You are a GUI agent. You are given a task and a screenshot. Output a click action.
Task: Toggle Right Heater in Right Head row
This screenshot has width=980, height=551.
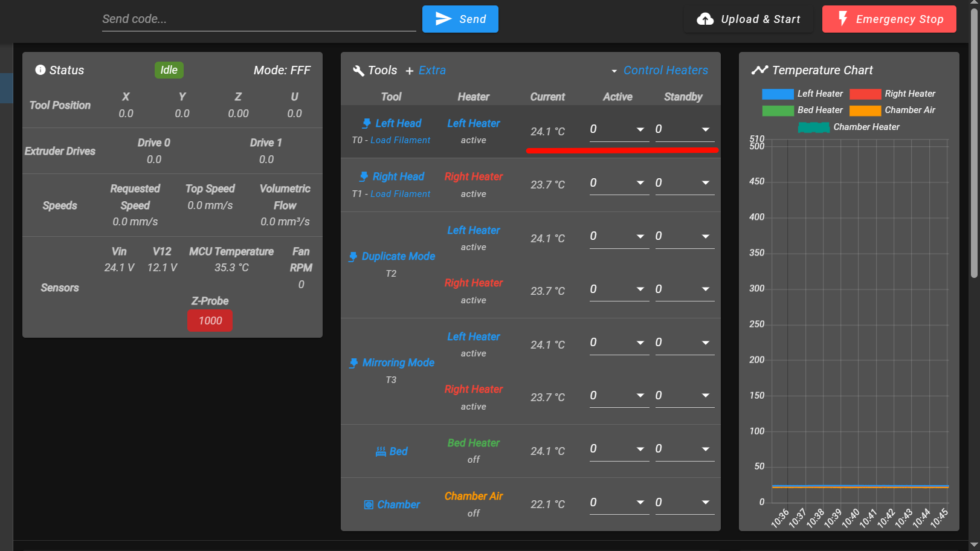pyautogui.click(x=474, y=176)
